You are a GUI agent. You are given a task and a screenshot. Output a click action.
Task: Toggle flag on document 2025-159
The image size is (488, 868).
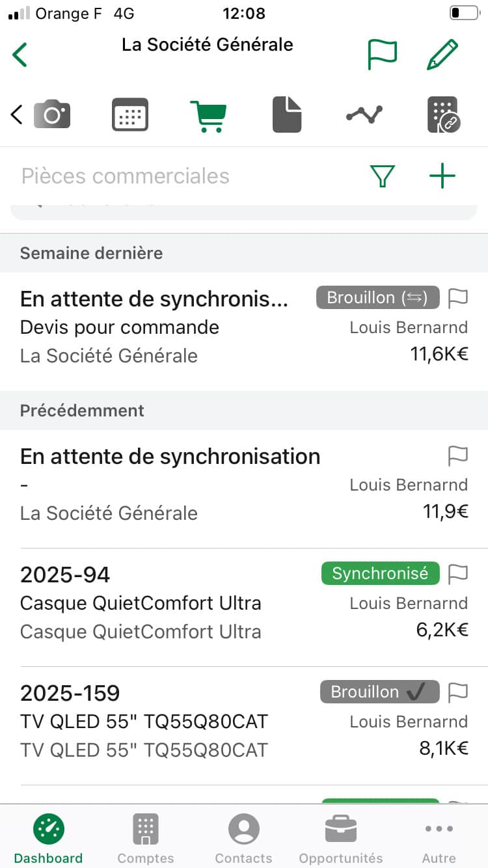(459, 692)
